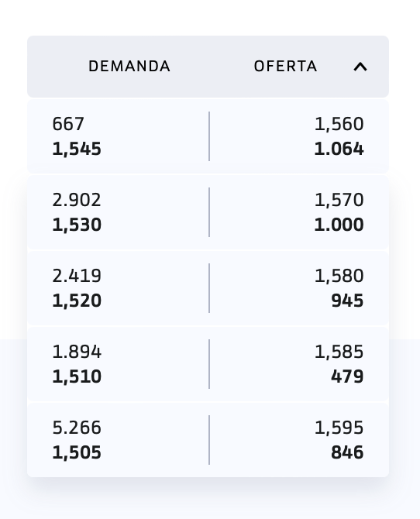Select the demand volume 2.902

point(77,200)
